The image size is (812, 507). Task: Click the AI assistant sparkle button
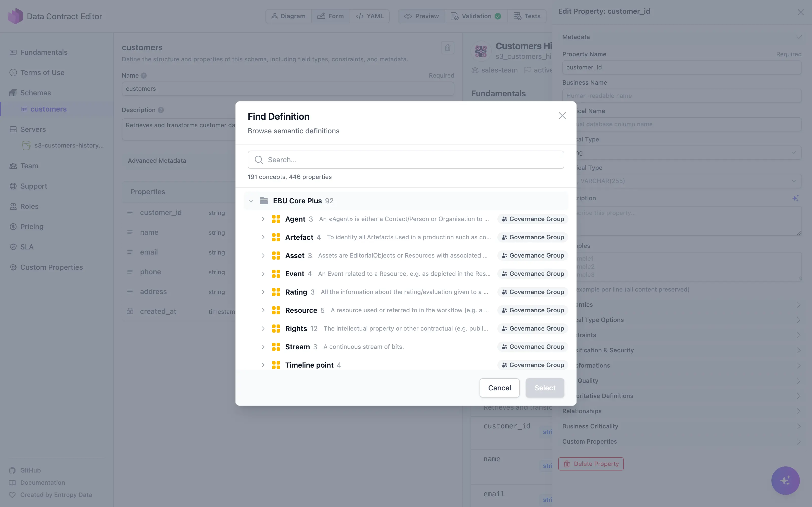pos(786,480)
